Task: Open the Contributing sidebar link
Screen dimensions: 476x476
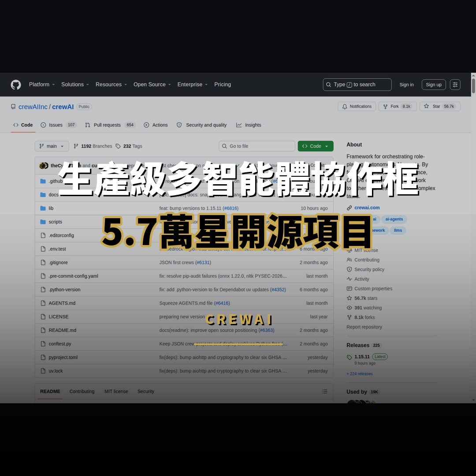Action: (367, 260)
